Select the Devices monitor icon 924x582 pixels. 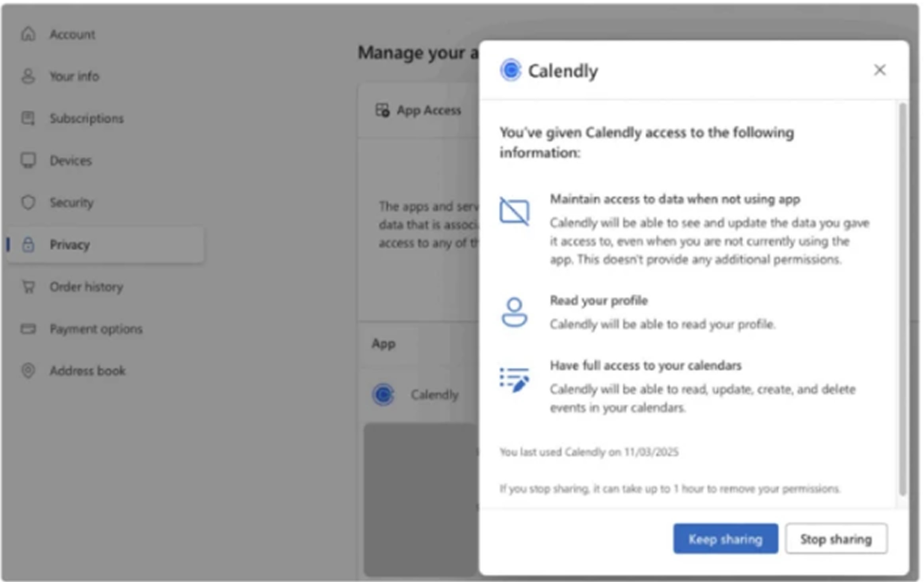point(28,161)
